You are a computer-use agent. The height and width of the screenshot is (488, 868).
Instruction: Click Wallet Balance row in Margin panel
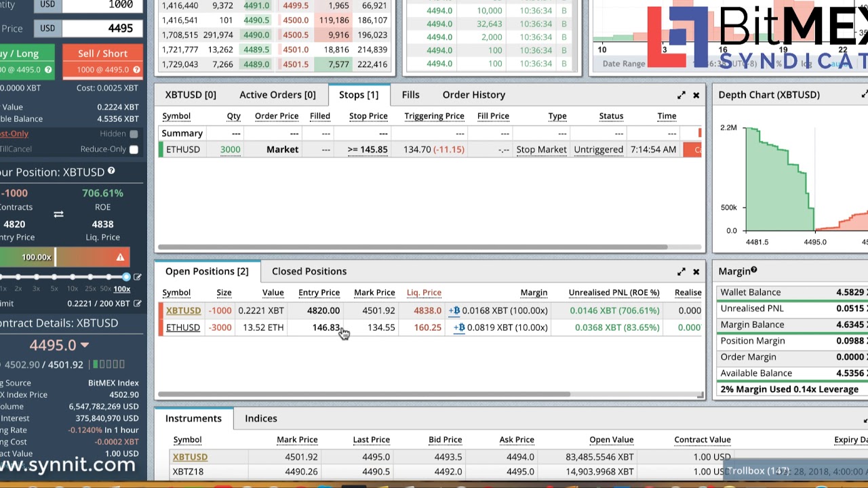(792, 292)
